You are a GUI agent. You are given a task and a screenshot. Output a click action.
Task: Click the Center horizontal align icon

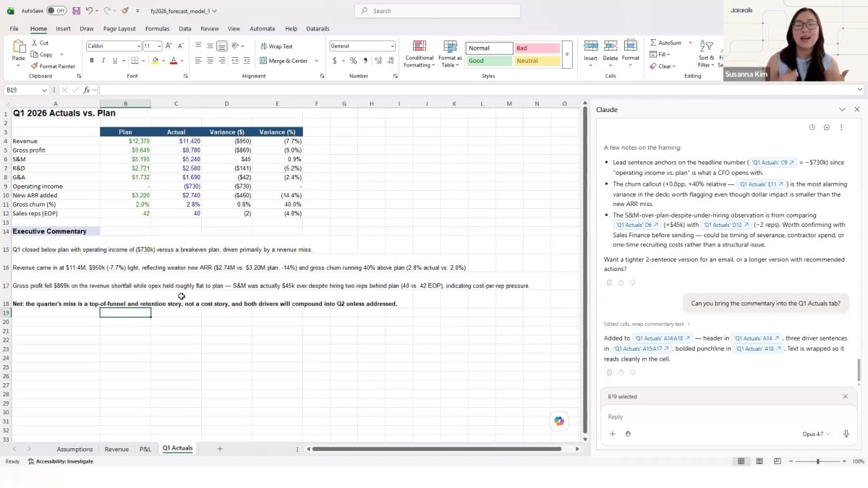click(x=210, y=61)
